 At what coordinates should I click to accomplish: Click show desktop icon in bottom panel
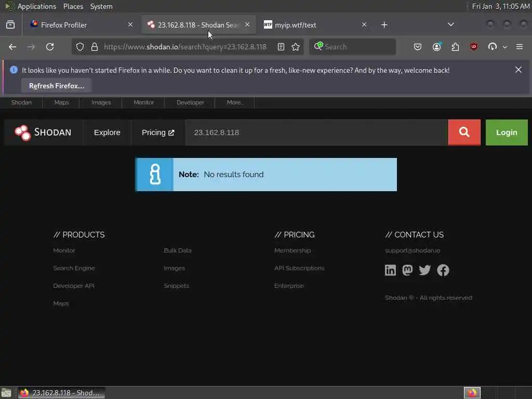(x=6, y=393)
